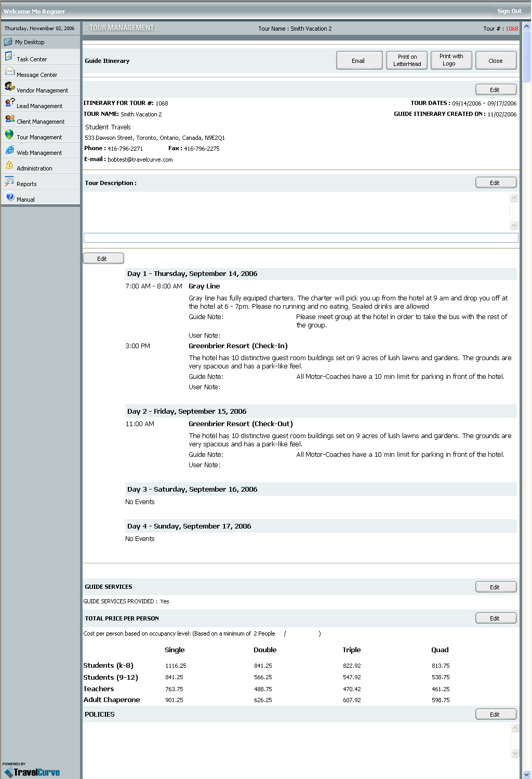Click Students (9-12) Triple price 547.92
The height and width of the screenshot is (779, 532).
pyautogui.click(x=352, y=677)
